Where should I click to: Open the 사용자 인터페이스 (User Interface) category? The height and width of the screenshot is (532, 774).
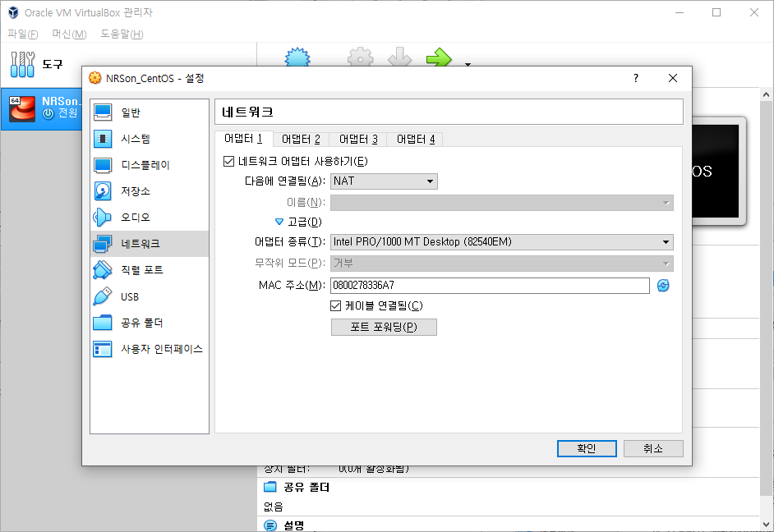click(149, 349)
